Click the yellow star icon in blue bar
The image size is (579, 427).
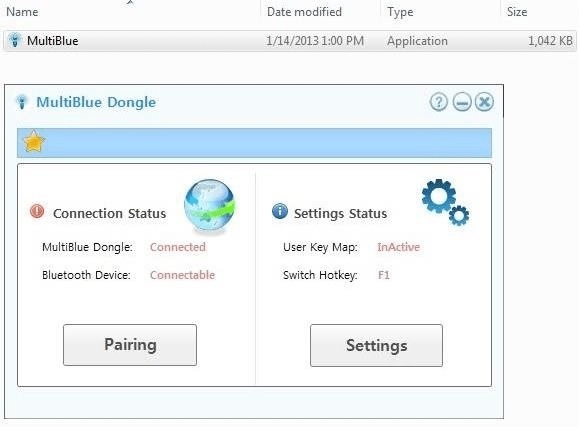34,142
